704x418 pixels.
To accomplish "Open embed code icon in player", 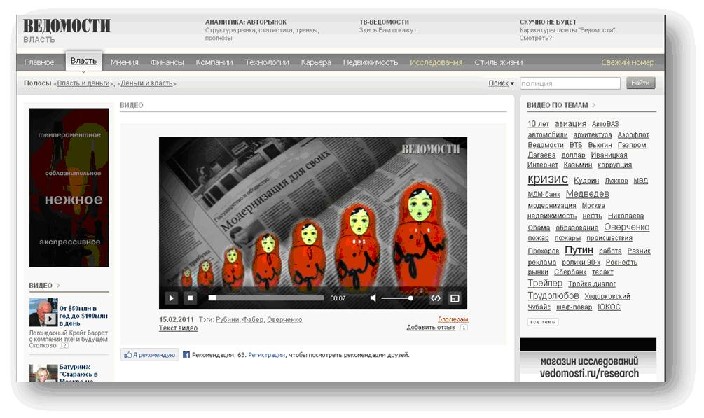I will 436,298.
